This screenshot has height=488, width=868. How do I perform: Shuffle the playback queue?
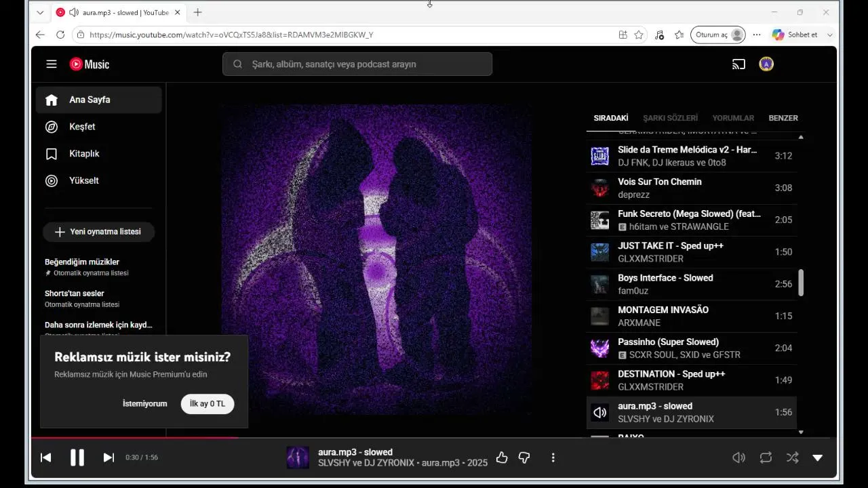(792, 457)
